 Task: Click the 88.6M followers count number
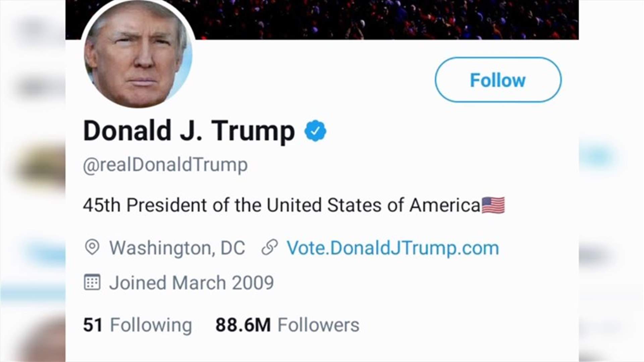pyautogui.click(x=243, y=325)
